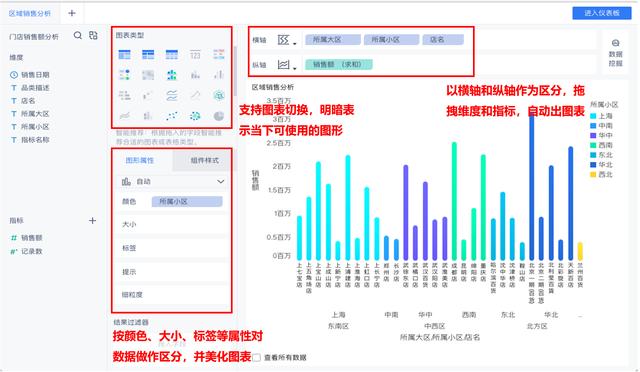The height and width of the screenshot is (372, 640).
Task: Click the yellow 西北 bar in chart
Action: (580, 251)
